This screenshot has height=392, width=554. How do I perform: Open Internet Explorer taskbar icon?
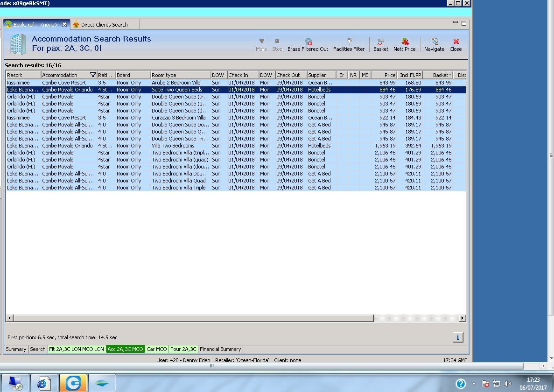pos(44,383)
